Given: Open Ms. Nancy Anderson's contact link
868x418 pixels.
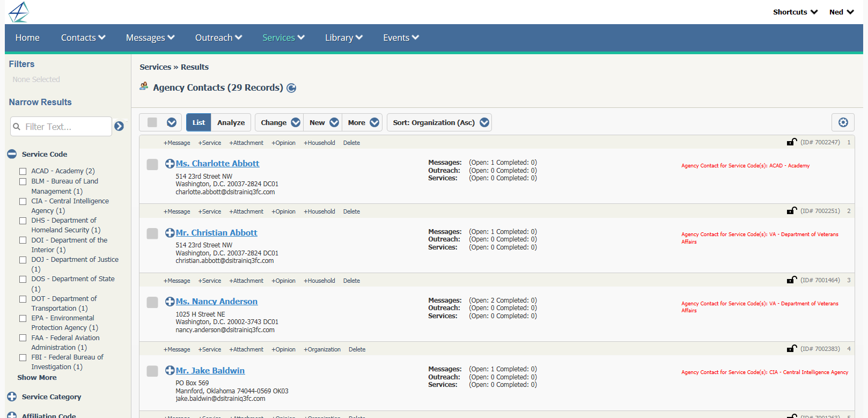Looking at the screenshot, I should pos(216,302).
